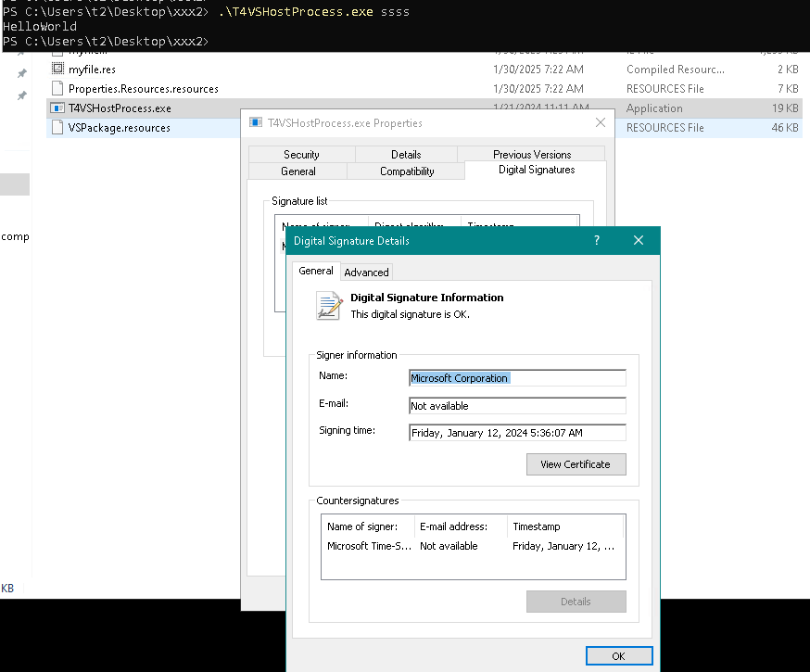Open the Details tab in Properties
Viewport: 810px width, 672px height.
(406, 155)
